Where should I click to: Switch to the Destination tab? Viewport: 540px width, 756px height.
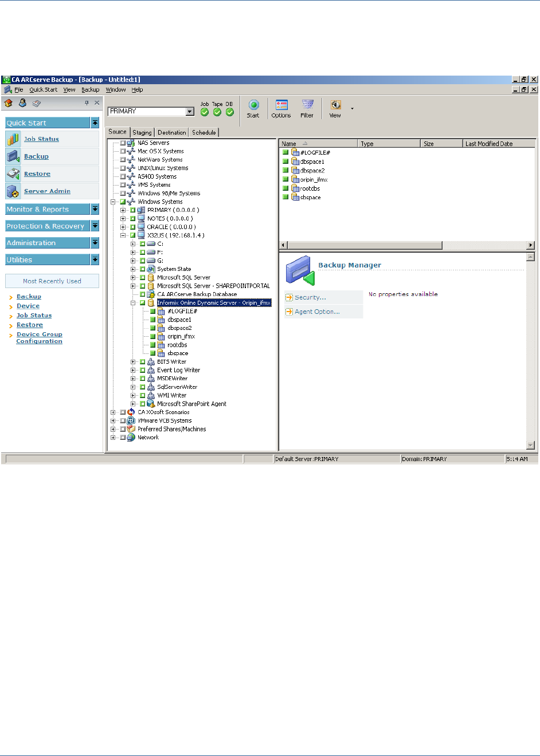[x=172, y=132]
